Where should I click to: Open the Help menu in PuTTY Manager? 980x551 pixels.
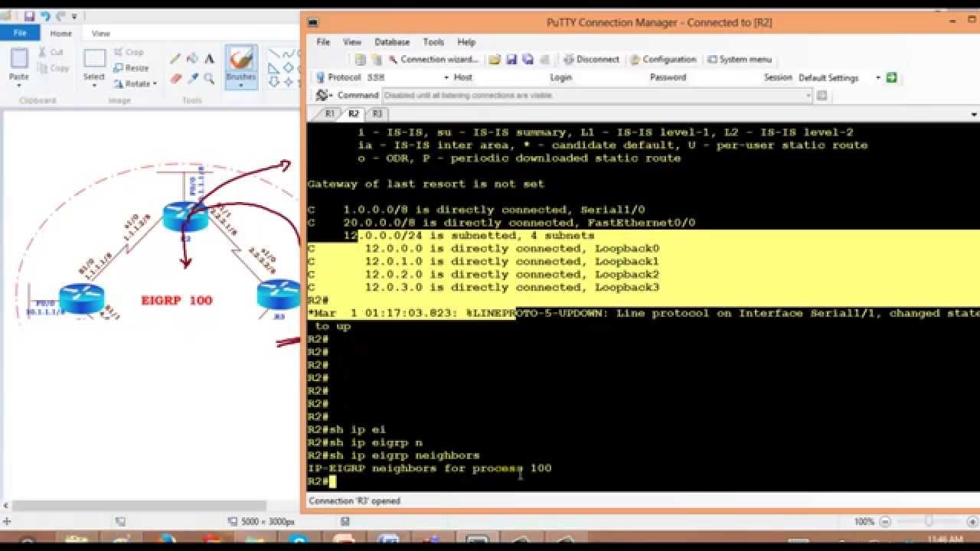click(x=466, y=42)
